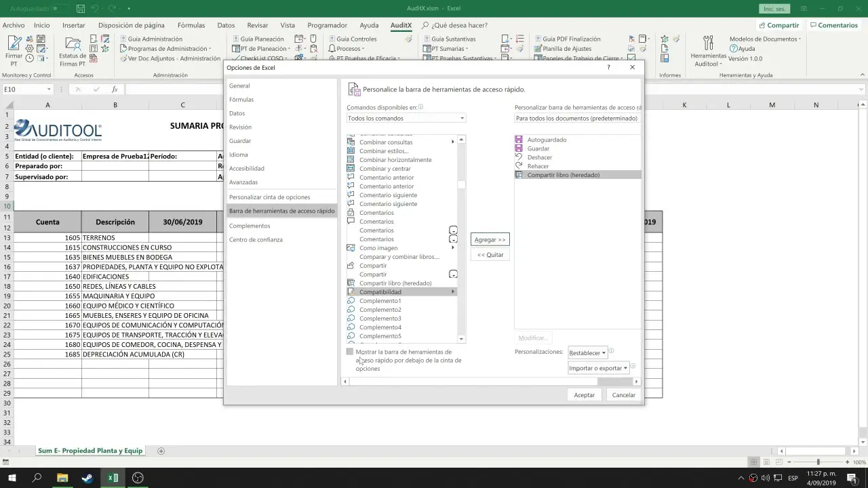Expand the 'Para todos los documentos' dropdown

point(576,118)
